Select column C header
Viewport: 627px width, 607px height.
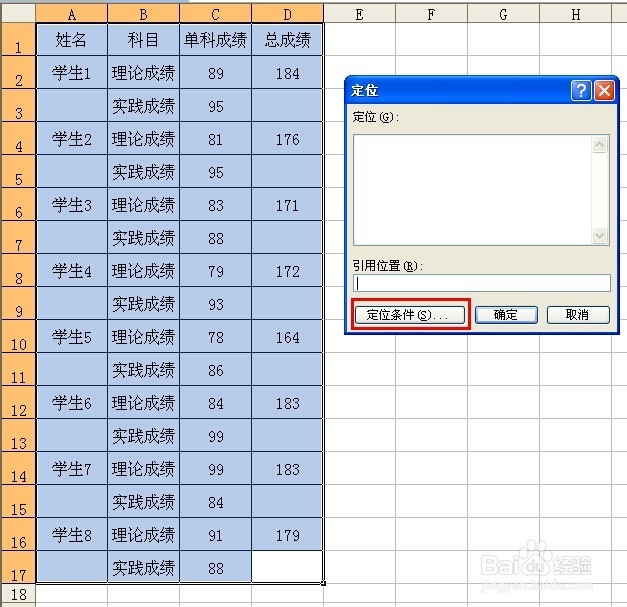216,14
